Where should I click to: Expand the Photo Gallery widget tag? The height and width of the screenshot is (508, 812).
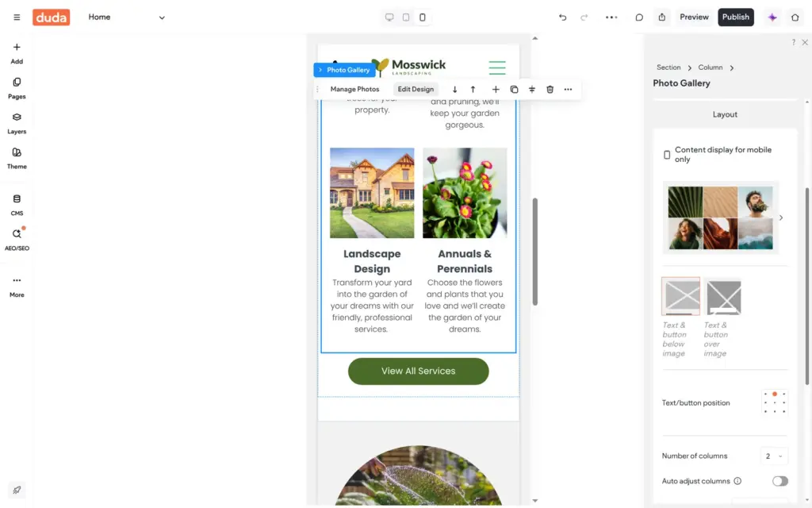click(x=344, y=70)
